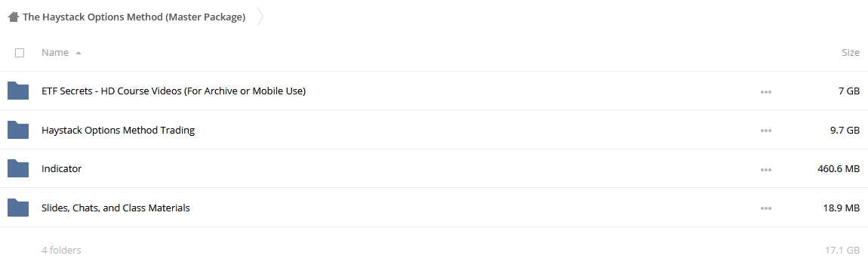
Task: Open The Haystack Options Method (Master Package) breadcrumb
Action: [x=134, y=17]
